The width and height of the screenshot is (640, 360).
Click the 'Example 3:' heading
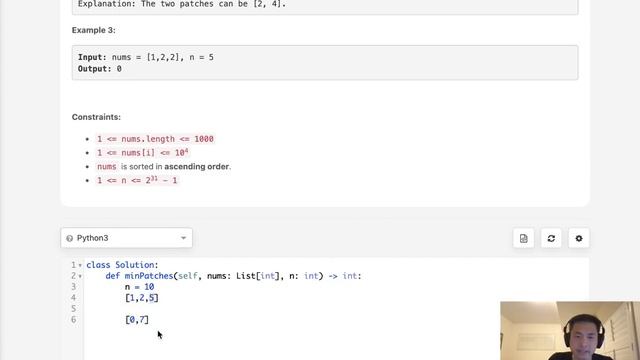93,30
